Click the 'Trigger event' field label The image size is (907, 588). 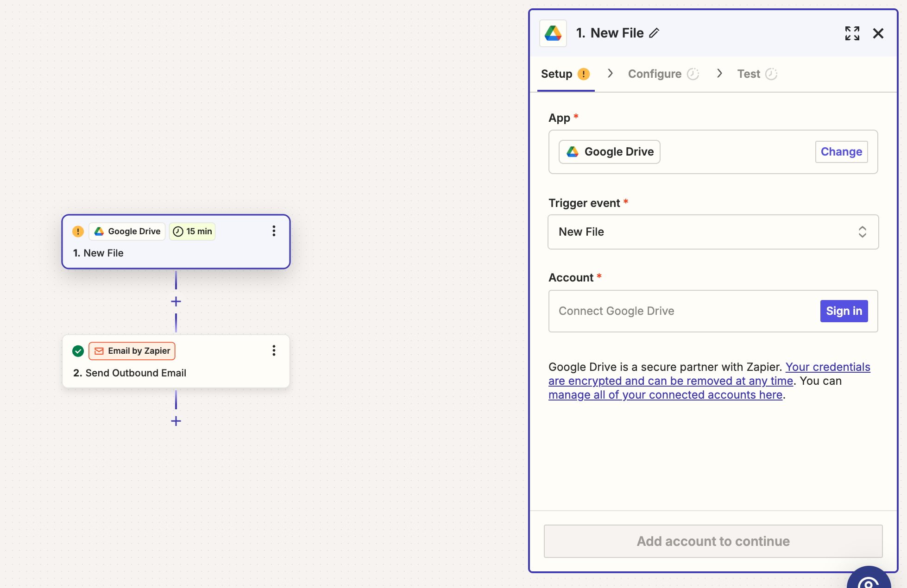coord(584,203)
